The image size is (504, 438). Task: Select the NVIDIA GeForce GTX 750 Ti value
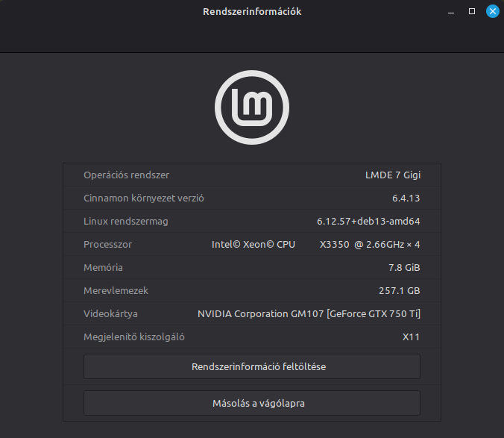309,314
